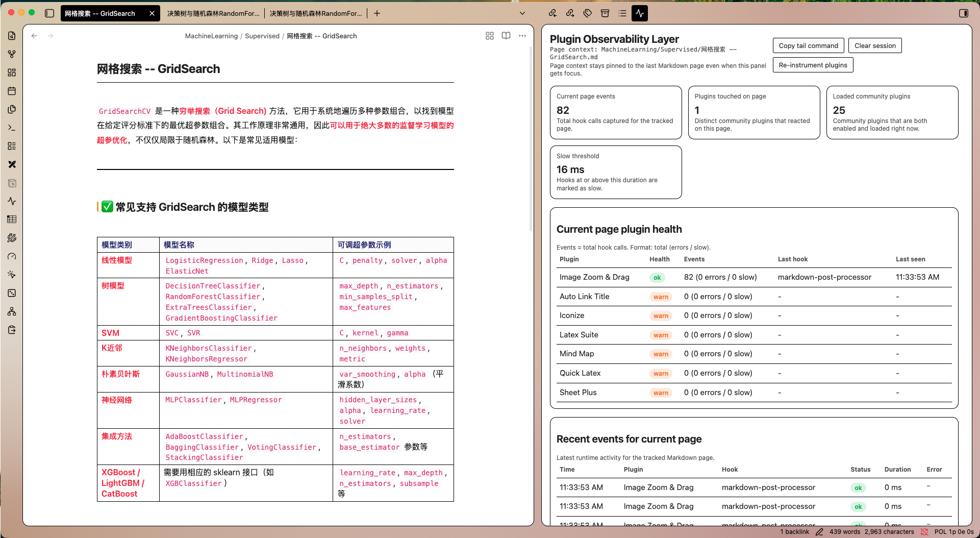Image resolution: width=980 pixels, height=538 pixels.
Task: Click the sync disabled status bar icon
Action: (x=924, y=532)
